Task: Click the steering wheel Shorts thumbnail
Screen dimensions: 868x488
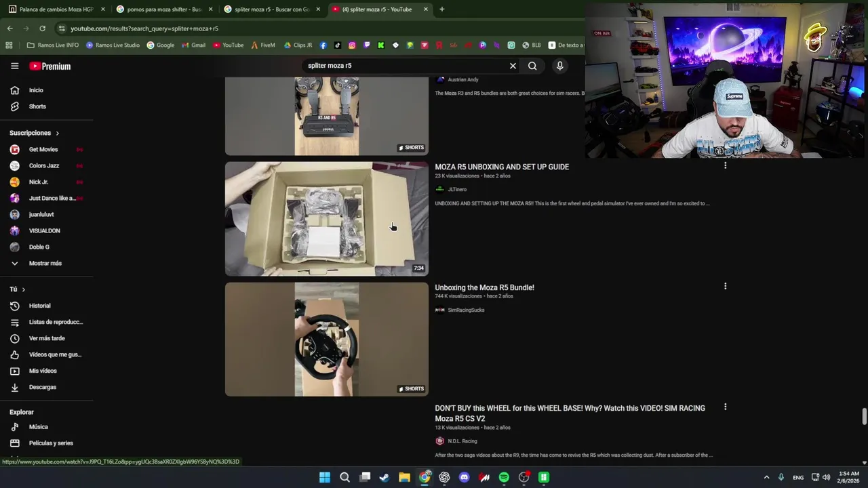Action: [x=327, y=339]
